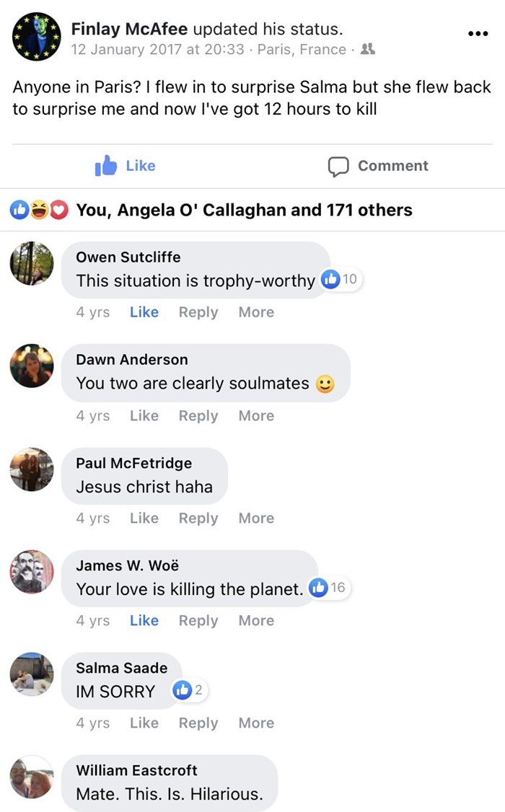Toggle Like on Dawn Anderson's comment
Viewport: 505px width, 812px height.
pos(144,416)
